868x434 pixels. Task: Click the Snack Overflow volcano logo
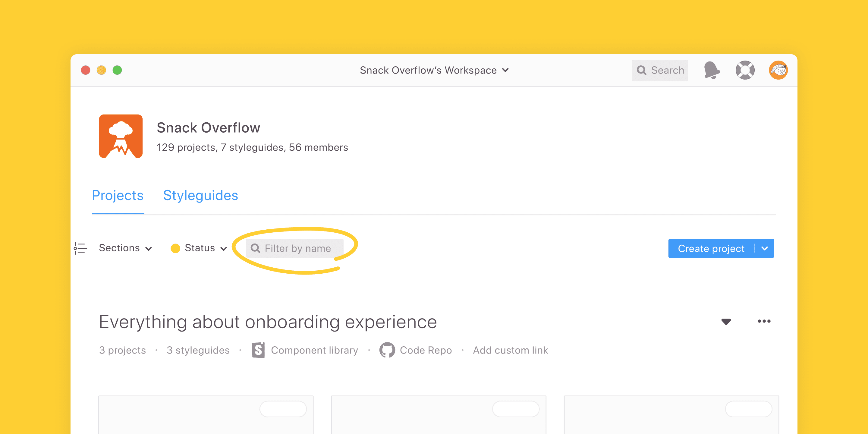coord(121,136)
